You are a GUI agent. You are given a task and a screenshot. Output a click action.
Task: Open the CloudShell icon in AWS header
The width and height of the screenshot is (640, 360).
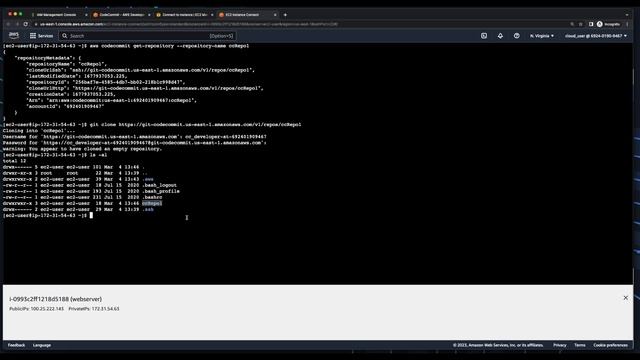pyautogui.click(x=484, y=36)
